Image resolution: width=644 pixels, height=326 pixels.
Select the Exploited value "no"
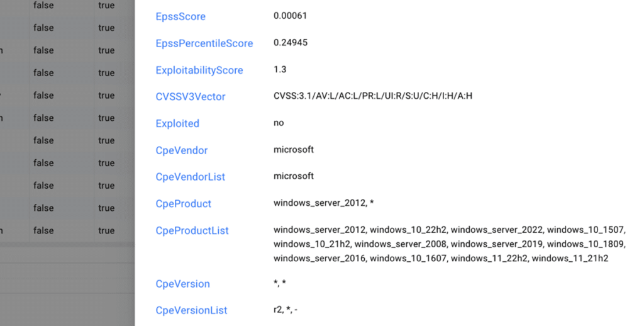click(x=279, y=123)
